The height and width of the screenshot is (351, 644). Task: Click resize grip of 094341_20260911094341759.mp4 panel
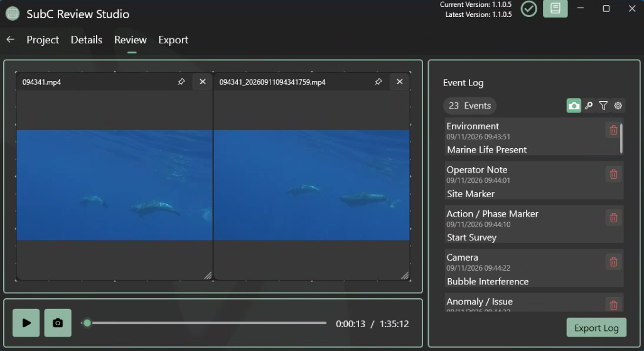[x=405, y=276]
